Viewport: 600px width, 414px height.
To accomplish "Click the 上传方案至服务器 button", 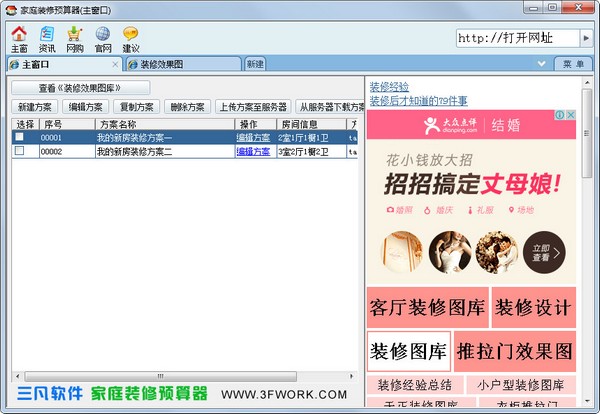I will pyautogui.click(x=253, y=107).
